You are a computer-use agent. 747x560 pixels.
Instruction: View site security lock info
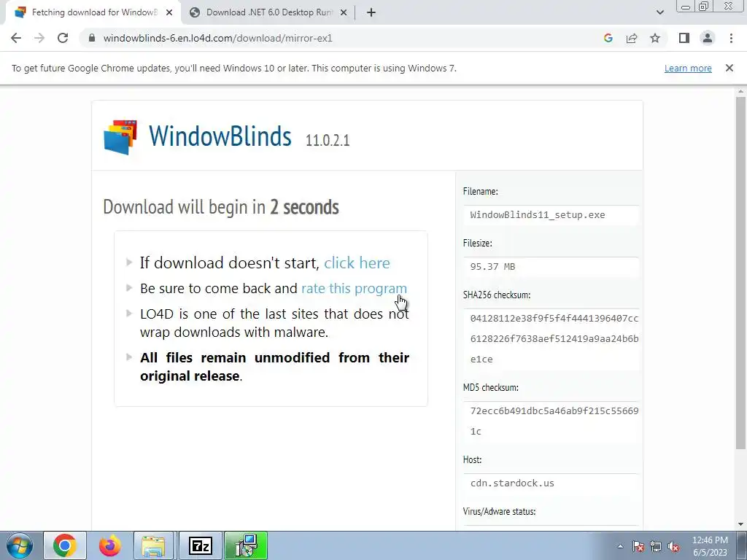click(x=92, y=38)
